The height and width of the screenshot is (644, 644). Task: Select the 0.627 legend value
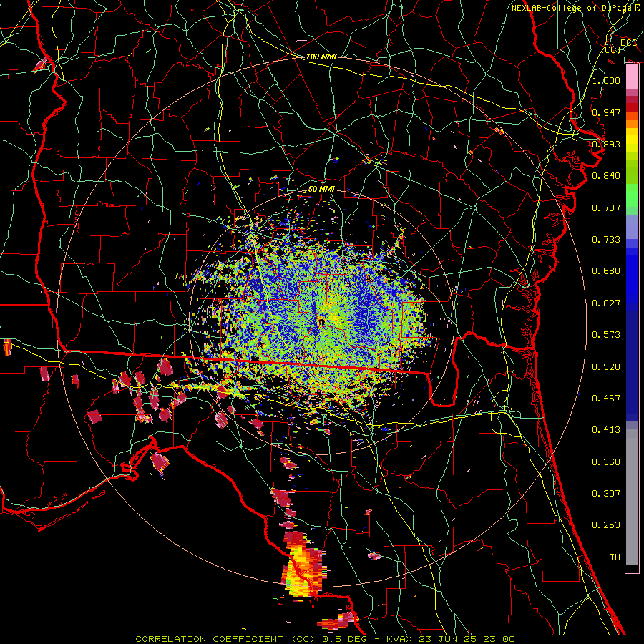pyautogui.click(x=606, y=303)
